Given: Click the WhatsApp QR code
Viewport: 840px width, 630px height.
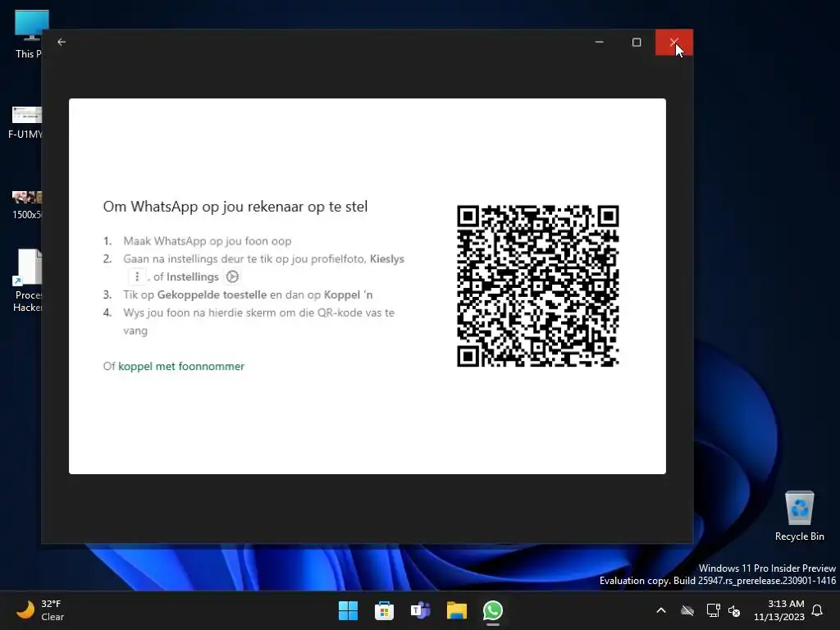Looking at the screenshot, I should coord(538,285).
